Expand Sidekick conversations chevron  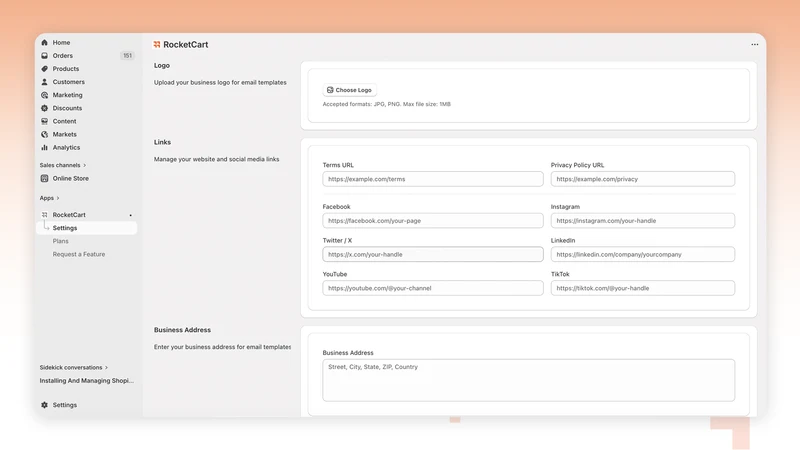tap(106, 367)
